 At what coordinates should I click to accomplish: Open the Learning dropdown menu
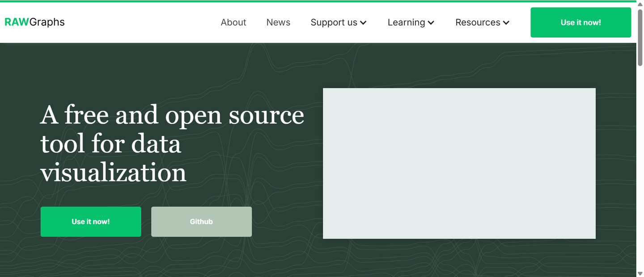(x=411, y=22)
